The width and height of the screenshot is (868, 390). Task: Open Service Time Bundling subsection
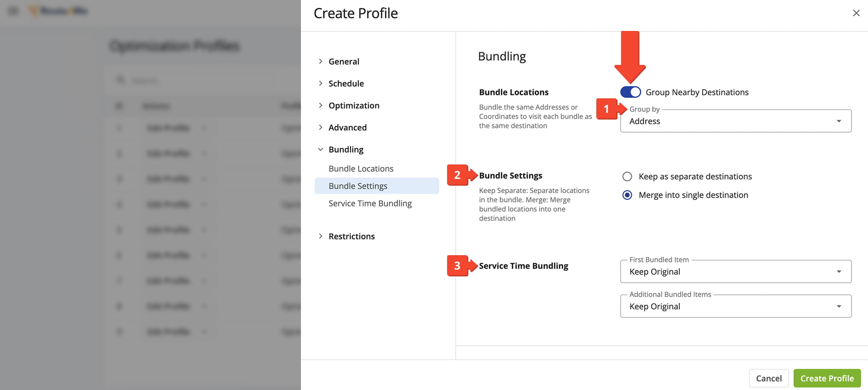pyautogui.click(x=370, y=203)
